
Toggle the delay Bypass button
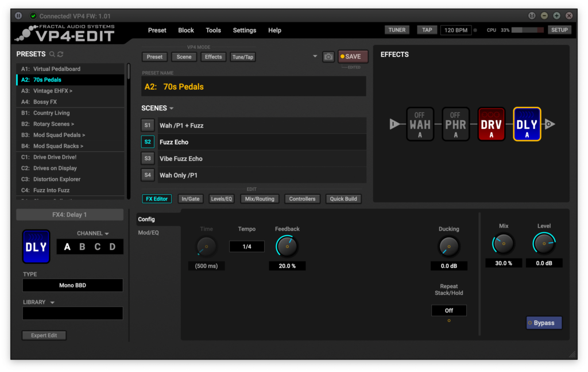pos(544,323)
